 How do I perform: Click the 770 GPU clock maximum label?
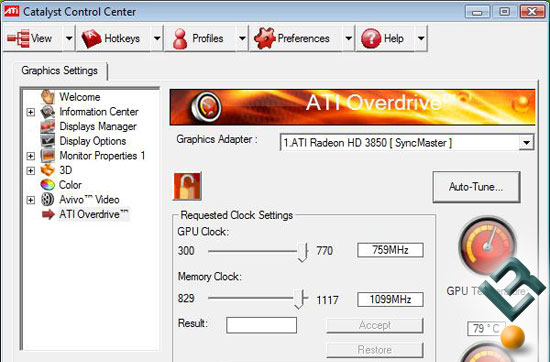tap(324, 251)
